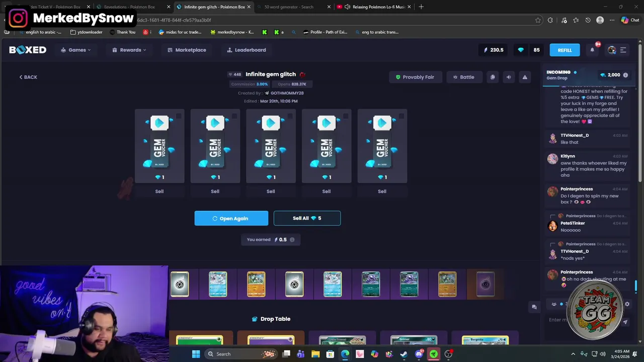Open creator GOTHMOMMY28 profile link

tap(287, 93)
